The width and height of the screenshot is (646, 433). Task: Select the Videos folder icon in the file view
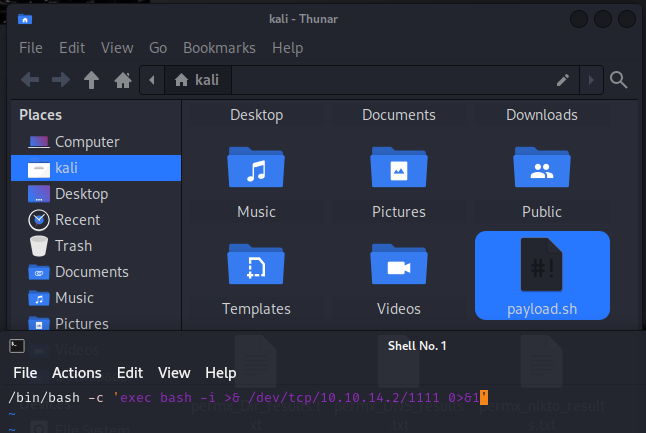(x=399, y=264)
